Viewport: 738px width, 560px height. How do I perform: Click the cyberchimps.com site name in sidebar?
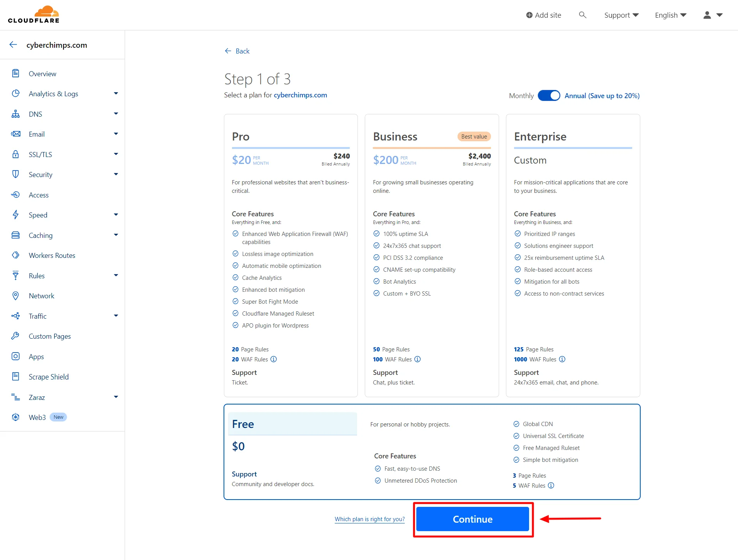click(57, 45)
